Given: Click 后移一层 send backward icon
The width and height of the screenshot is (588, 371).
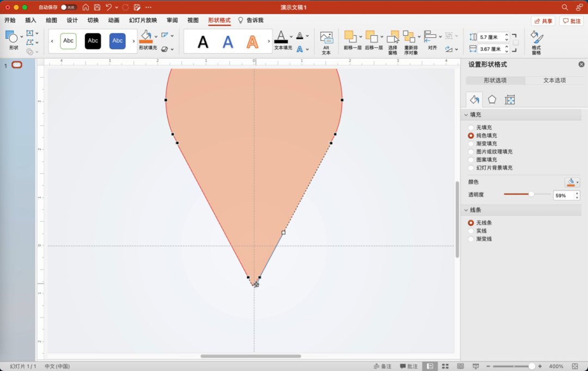Looking at the screenshot, I should 371,37.
